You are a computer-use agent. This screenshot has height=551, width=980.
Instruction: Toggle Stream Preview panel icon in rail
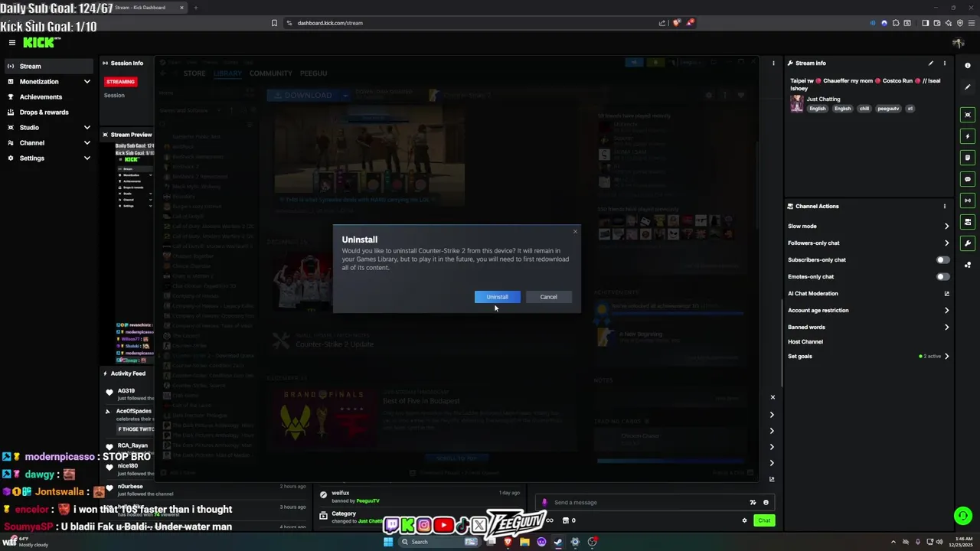coord(968,115)
